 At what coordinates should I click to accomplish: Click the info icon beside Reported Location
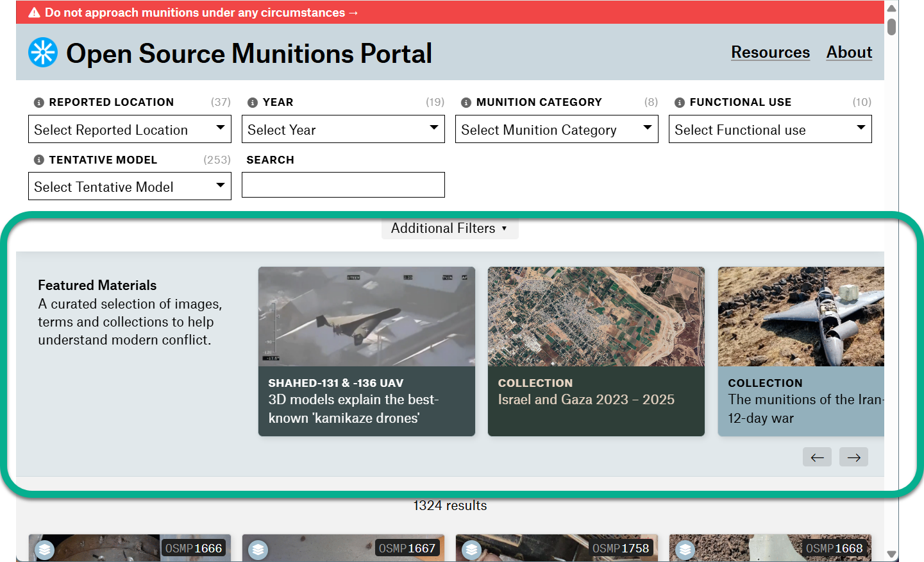(x=39, y=103)
